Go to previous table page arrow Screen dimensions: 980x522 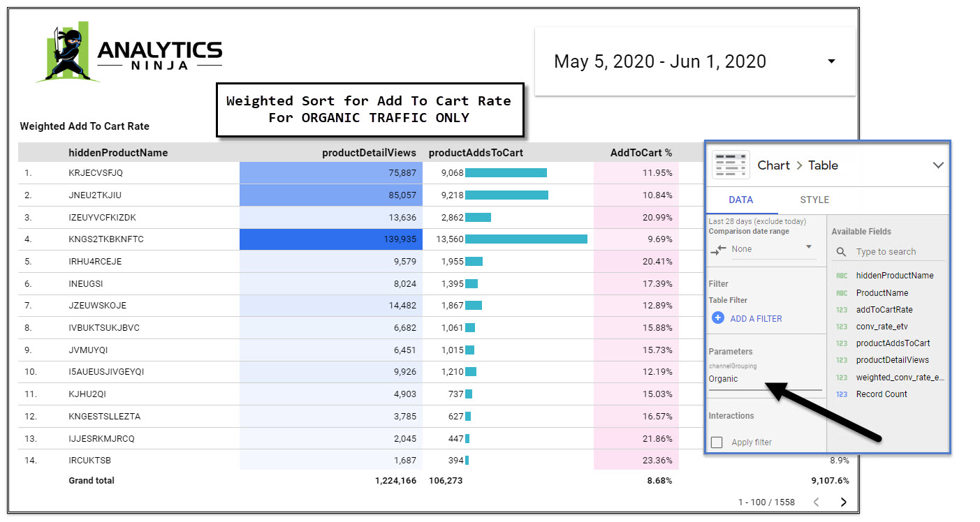point(815,502)
